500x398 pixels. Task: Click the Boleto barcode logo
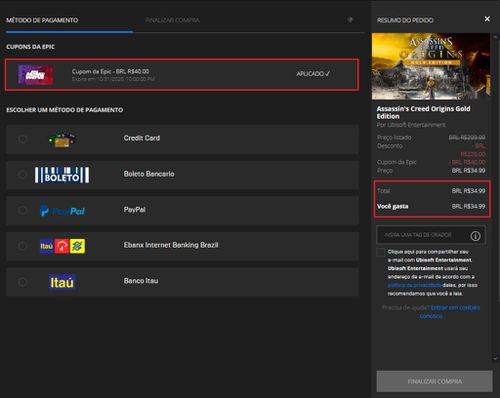pyautogui.click(x=62, y=175)
